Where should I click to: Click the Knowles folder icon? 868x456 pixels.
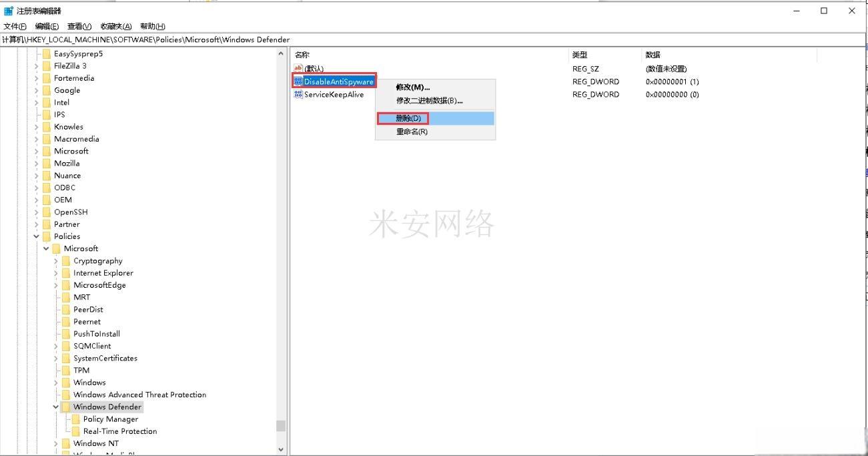pos(47,126)
